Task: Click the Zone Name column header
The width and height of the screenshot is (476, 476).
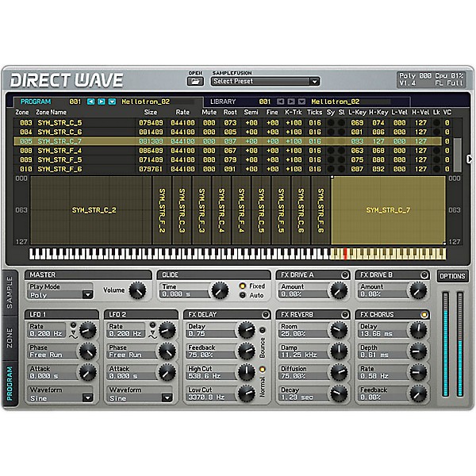Action: point(51,113)
